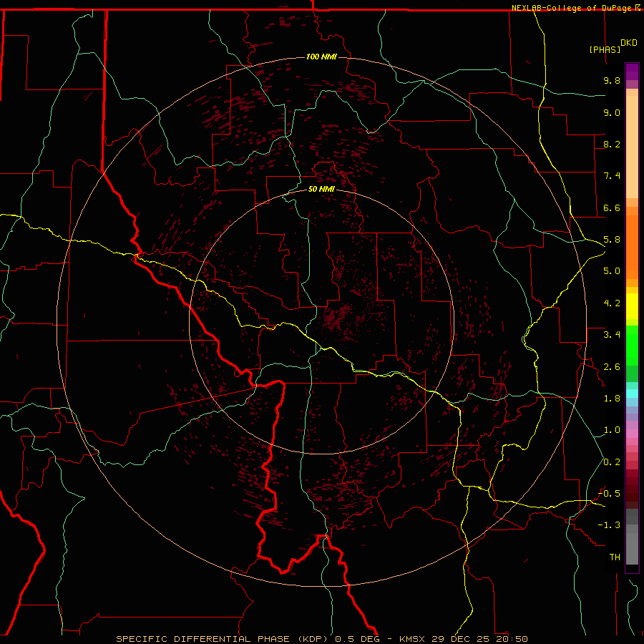Viewport: 644px width, 644px height.
Task: Click the 9.0 scale value
Action: tap(612, 112)
